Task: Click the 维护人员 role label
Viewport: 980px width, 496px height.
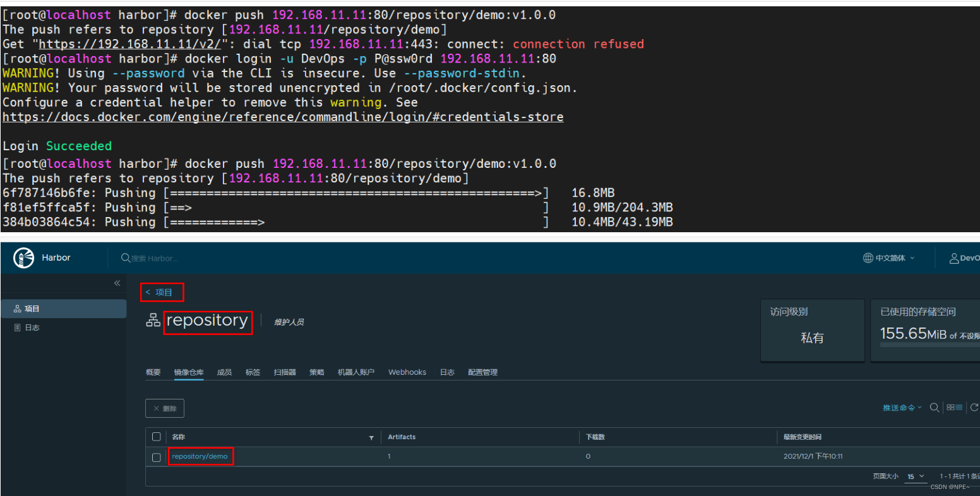Action: 289,322
